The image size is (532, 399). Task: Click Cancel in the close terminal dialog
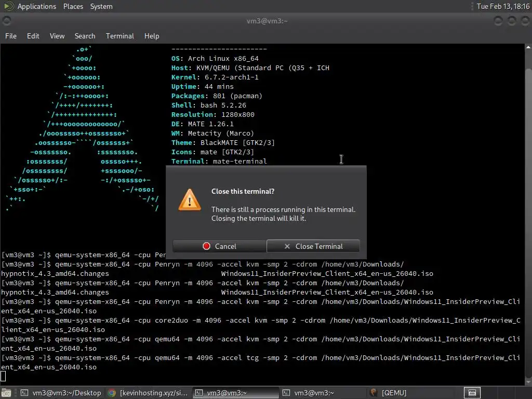pyautogui.click(x=219, y=246)
